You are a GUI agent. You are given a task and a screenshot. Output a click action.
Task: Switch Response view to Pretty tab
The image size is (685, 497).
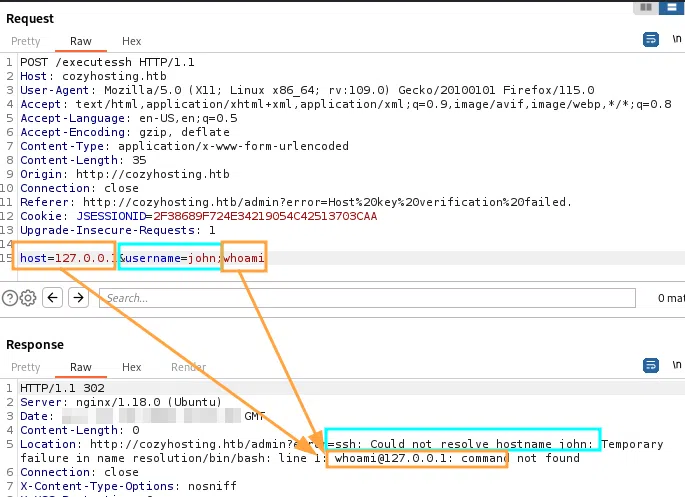tap(26, 367)
